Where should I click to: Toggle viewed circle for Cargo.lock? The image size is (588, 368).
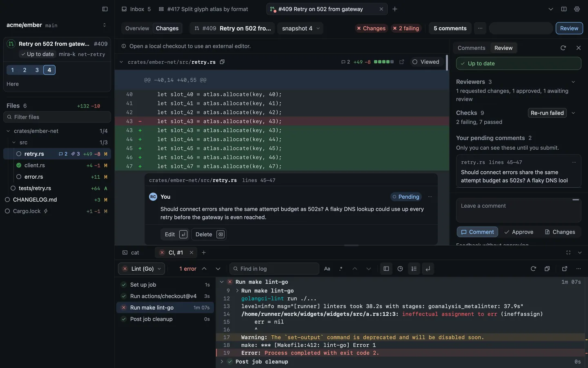tap(7, 211)
